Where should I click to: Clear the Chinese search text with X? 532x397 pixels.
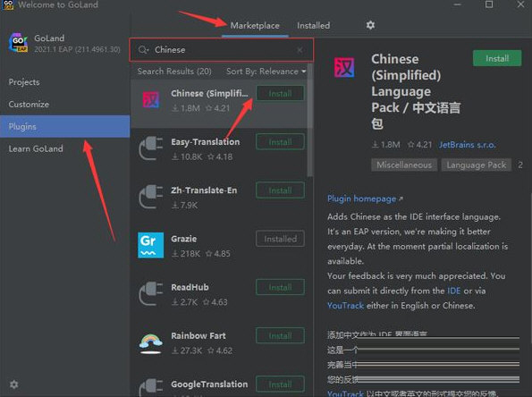click(x=300, y=50)
